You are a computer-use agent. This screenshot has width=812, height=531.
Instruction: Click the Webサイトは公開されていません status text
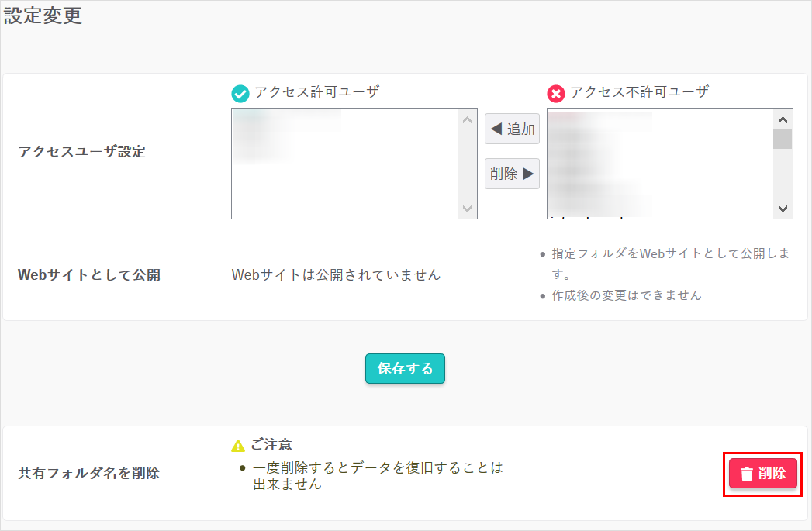point(336,274)
